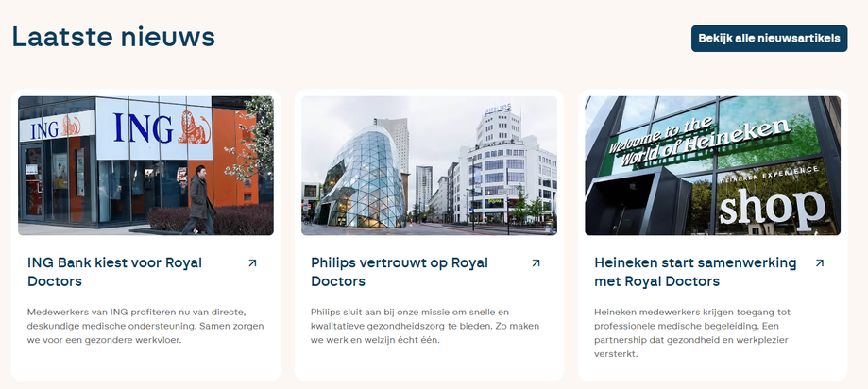
Task: Click headline 'Heineken start samenwerking met Royal Doctors'
Action: 695,272
